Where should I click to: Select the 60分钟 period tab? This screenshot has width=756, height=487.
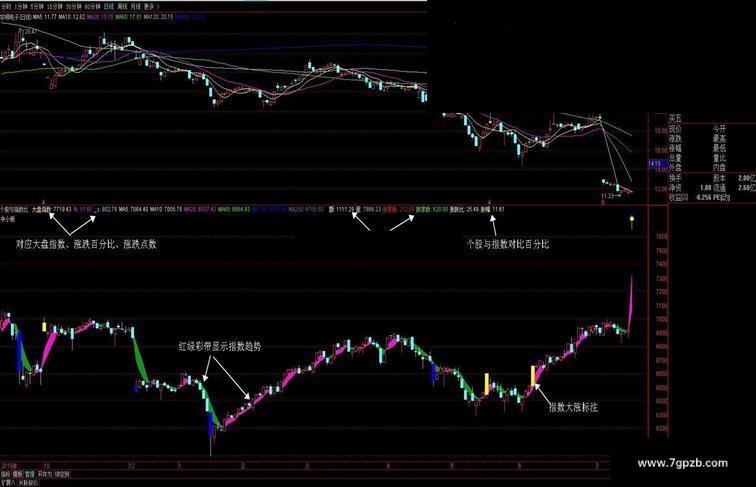(92, 7)
